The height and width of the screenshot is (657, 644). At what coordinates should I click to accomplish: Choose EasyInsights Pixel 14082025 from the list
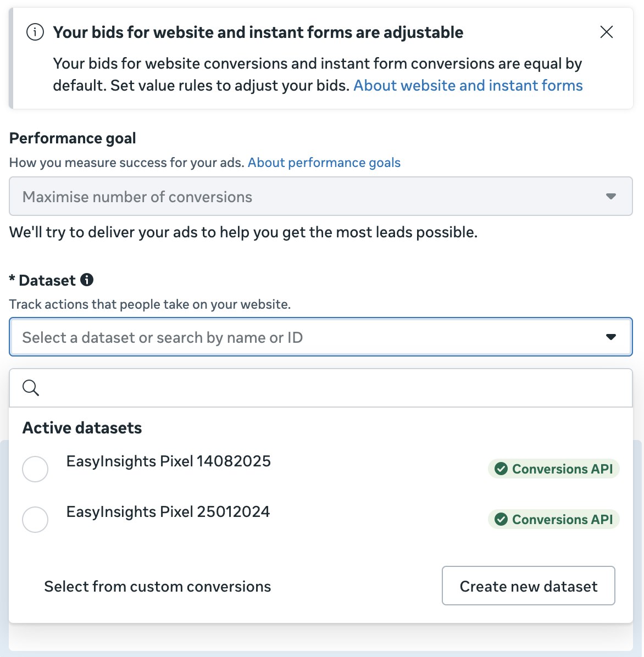[x=168, y=461]
